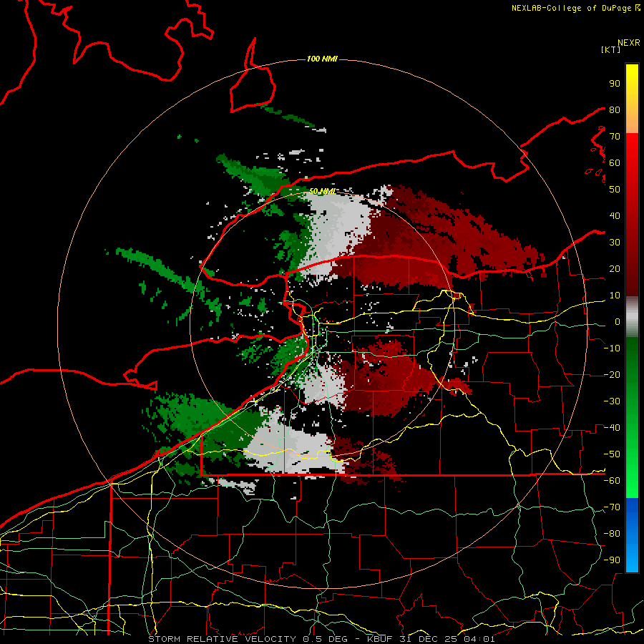Viewport: 644px width, 644px height.
Task: Select the -20 value on velocity scale
Action: 612,374
